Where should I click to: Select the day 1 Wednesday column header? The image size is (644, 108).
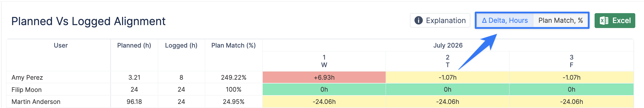pos(324,61)
